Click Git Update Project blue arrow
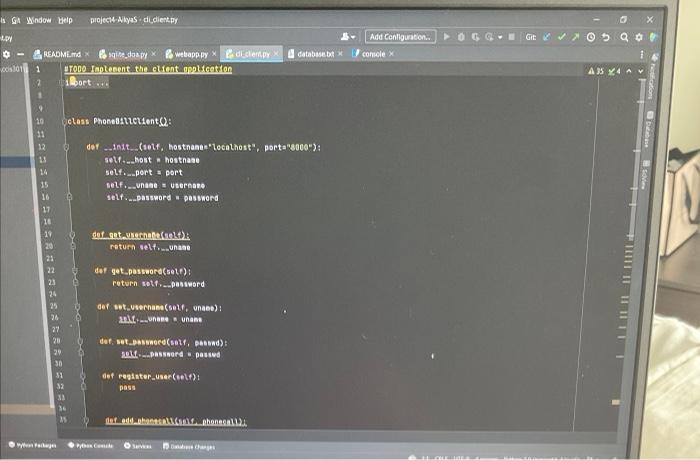 547,37
